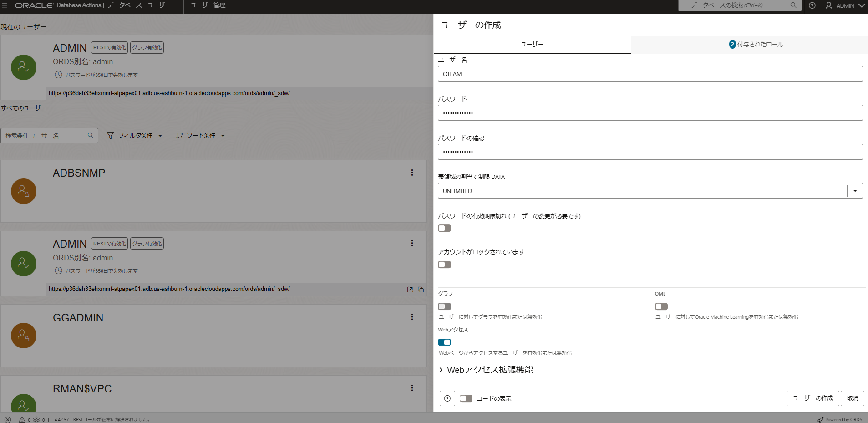The width and height of the screenshot is (868, 423).
Task: Toggle パスワードの有効期限切れ switch
Action: pos(445,228)
